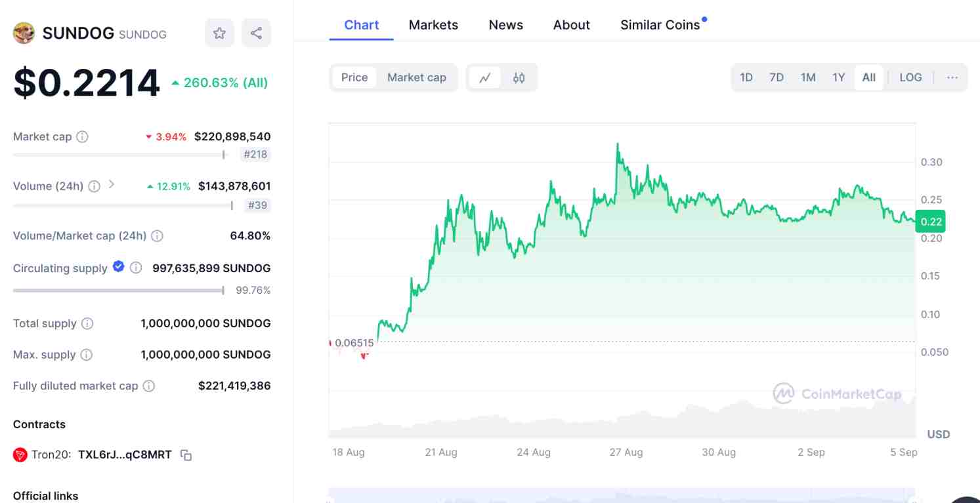Click the 0.22 current price chart label
Image resolution: width=980 pixels, height=503 pixels.
931,222
